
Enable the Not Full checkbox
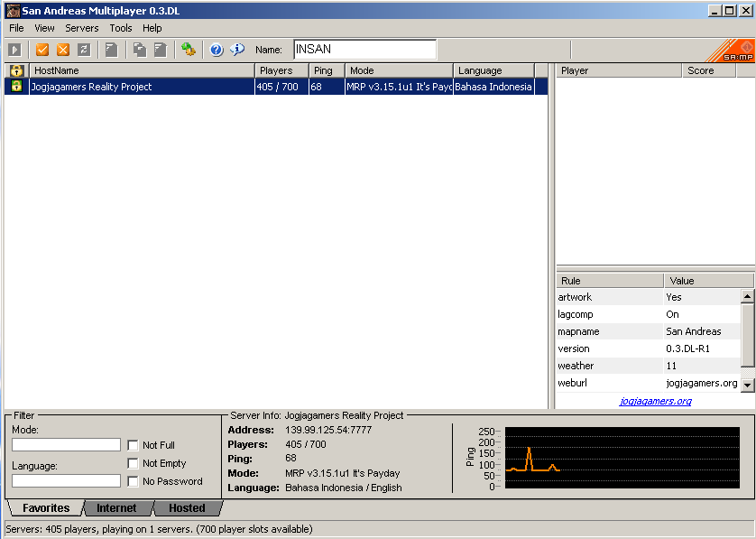pos(134,445)
